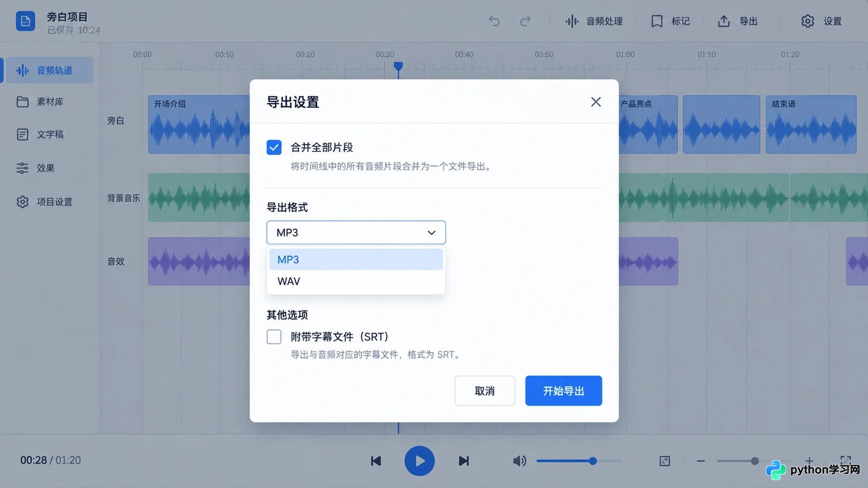Click the 旁白 track label

point(116,120)
